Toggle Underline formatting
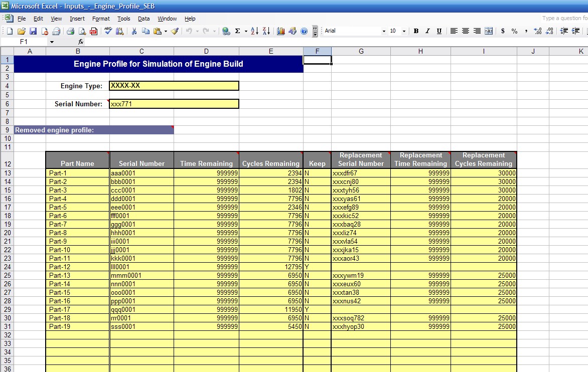This screenshot has width=588, height=372. pos(439,31)
